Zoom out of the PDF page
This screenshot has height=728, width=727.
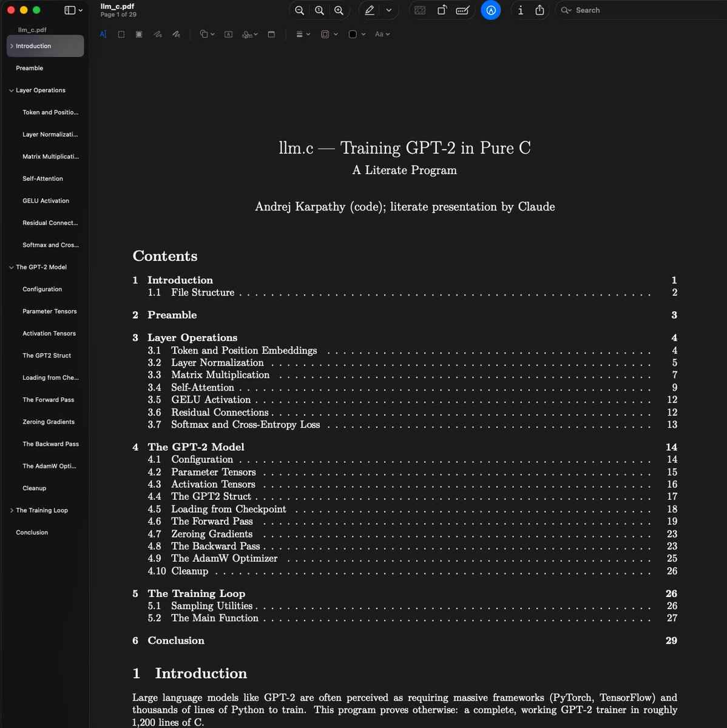[300, 10]
